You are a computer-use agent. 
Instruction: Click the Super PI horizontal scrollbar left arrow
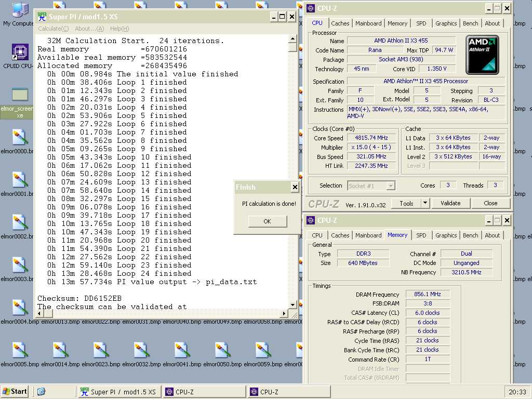[39, 313]
